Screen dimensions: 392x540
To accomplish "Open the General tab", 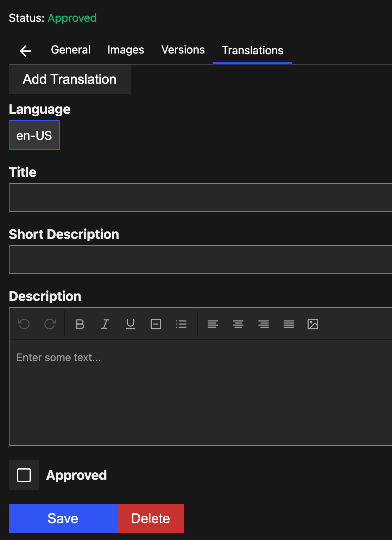I will pos(71,50).
